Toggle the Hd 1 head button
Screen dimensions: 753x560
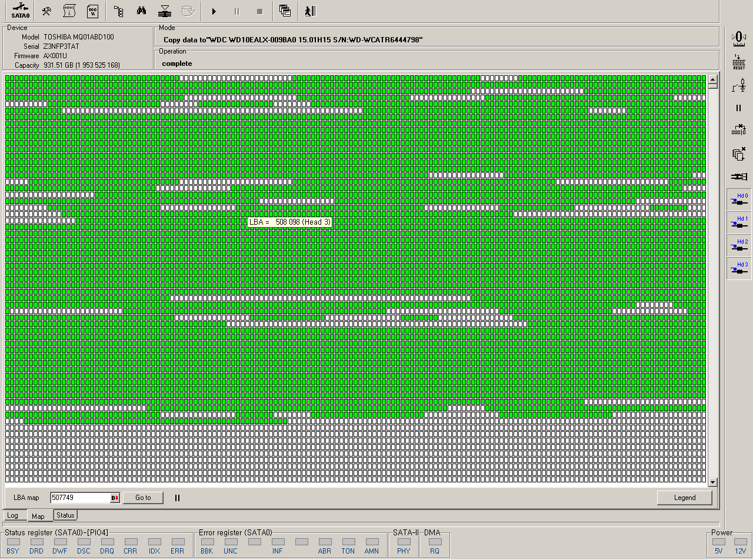[739, 222]
